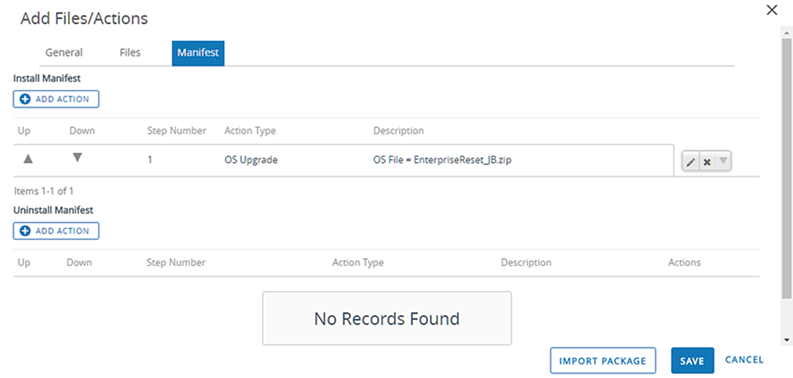Click the Uninstall Manifest 'Action Type' header
Screen dimensions: 793x378
[x=358, y=263]
